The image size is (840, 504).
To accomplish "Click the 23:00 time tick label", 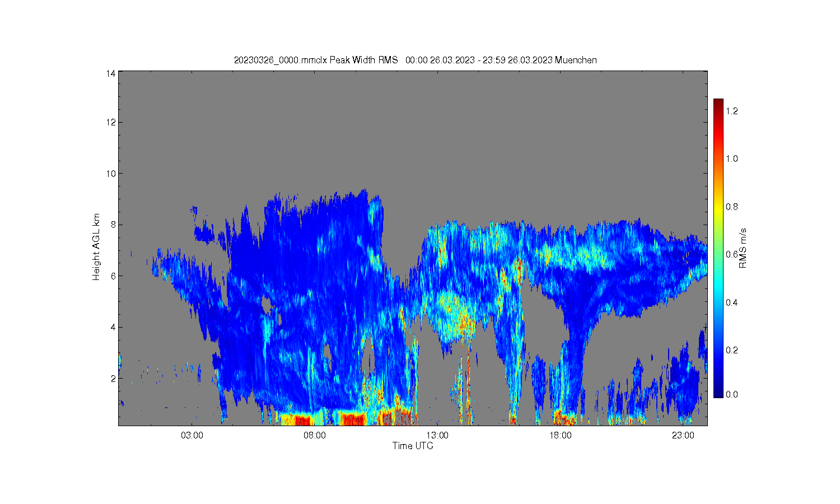I will coord(683,435).
